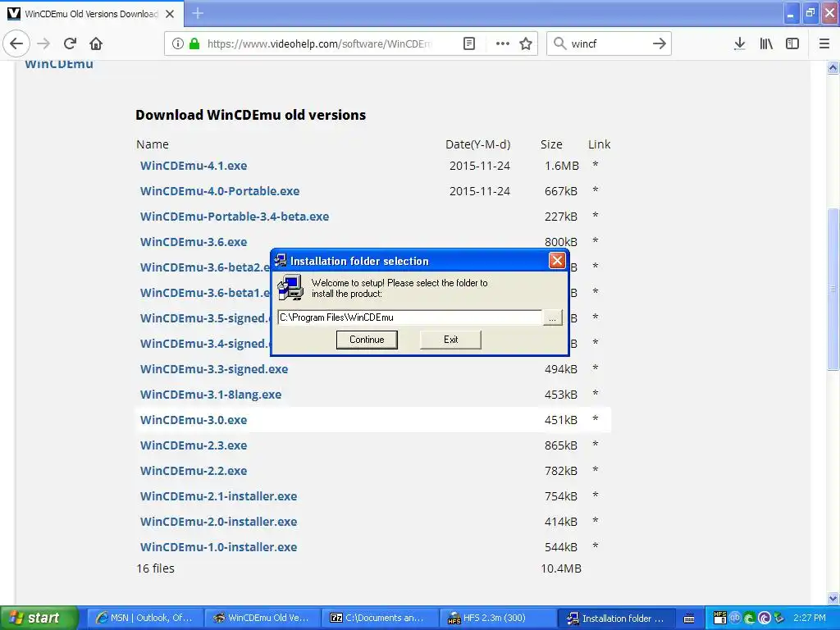Download WinCDEmu-4.0-Portable.exe
Viewport: 840px width, 630px height.
pyautogui.click(x=220, y=191)
